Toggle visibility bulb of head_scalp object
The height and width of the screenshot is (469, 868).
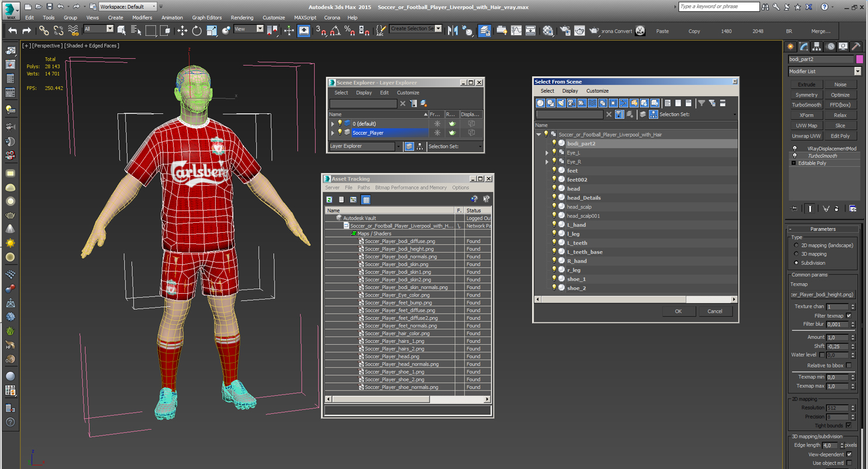point(554,206)
